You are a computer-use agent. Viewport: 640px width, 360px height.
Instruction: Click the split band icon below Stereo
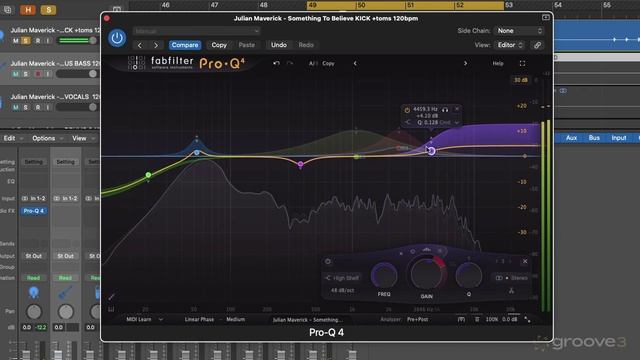pyautogui.click(x=511, y=291)
